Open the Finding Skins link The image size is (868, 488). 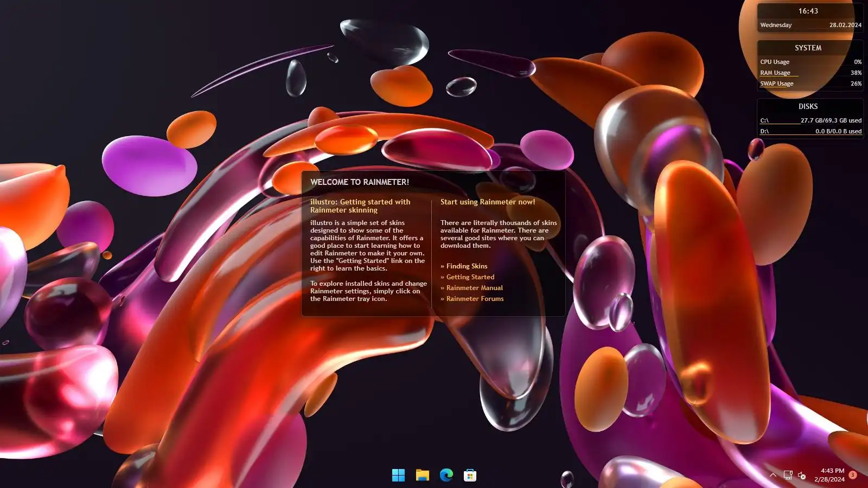(x=467, y=266)
